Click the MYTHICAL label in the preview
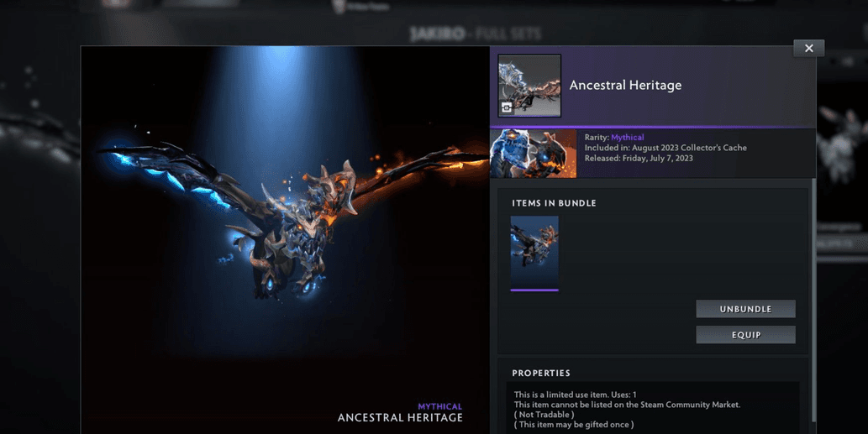The width and height of the screenshot is (868, 434). [x=440, y=406]
